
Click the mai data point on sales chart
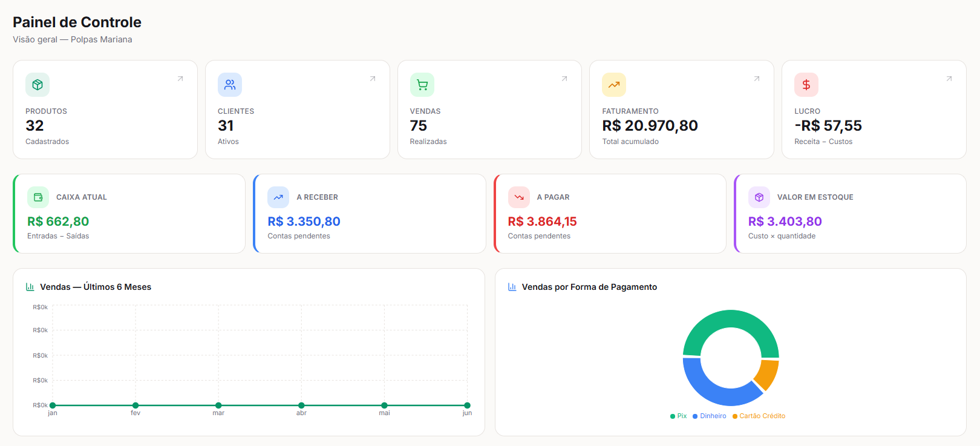pos(384,405)
